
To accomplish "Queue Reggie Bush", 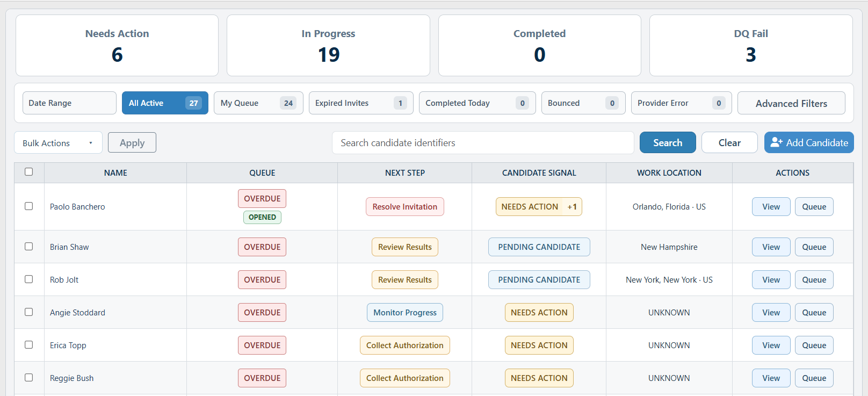I will (814, 378).
